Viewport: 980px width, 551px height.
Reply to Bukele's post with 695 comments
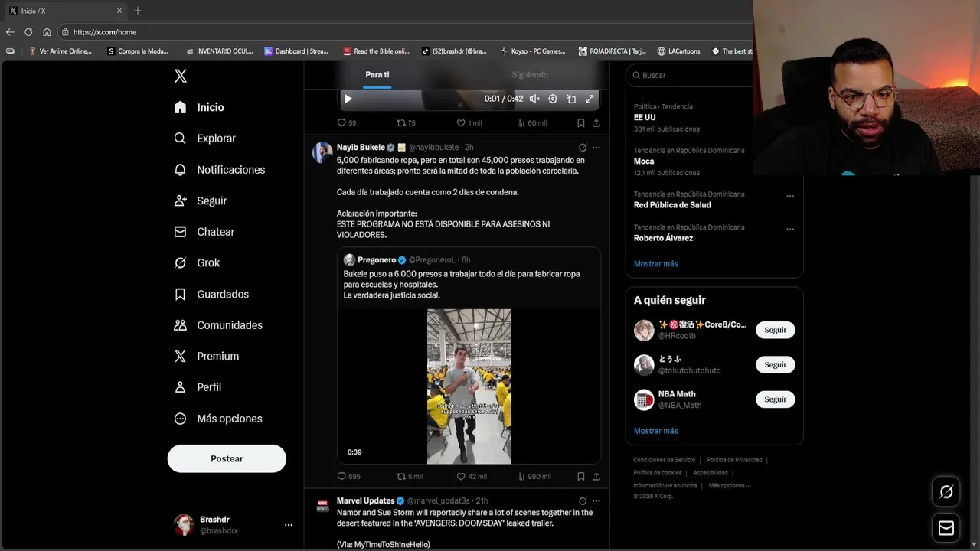(x=348, y=476)
